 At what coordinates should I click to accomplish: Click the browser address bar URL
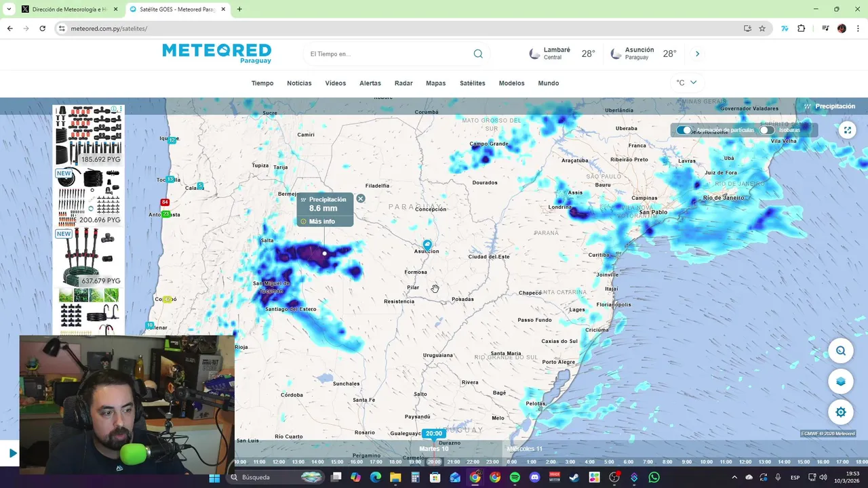pyautogui.click(x=109, y=28)
